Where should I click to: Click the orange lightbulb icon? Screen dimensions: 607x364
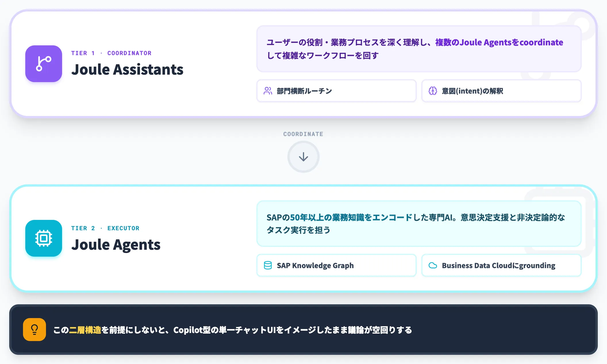(34, 330)
